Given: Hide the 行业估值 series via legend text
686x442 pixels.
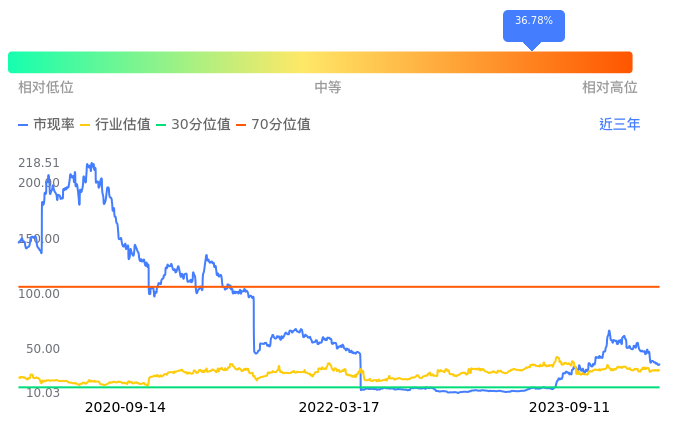Looking at the screenshot, I should 123,125.
